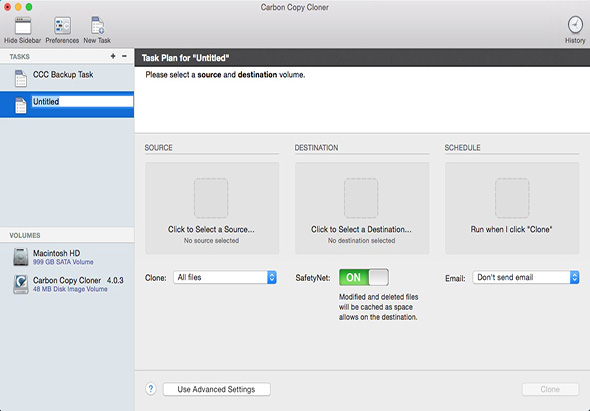Click the Macintosh HD drive icon
The height and width of the screenshot is (411, 590).
(x=21, y=257)
